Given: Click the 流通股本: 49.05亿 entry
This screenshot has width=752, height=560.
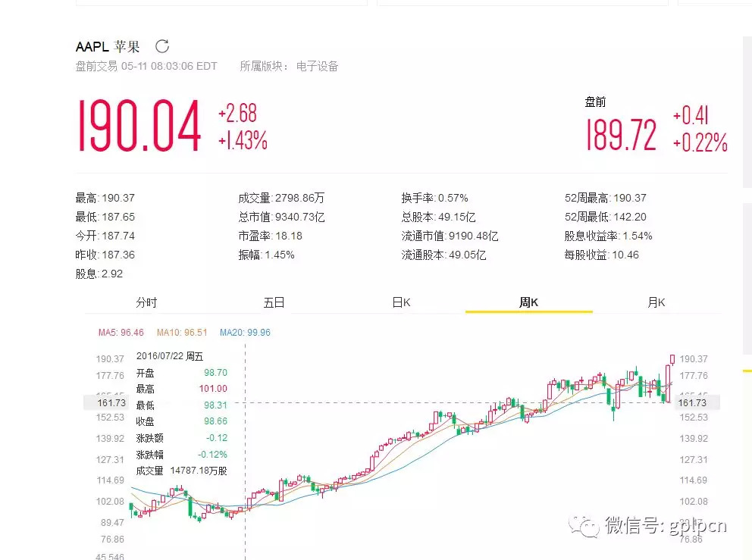Looking at the screenshot, I should pos(444,255).
